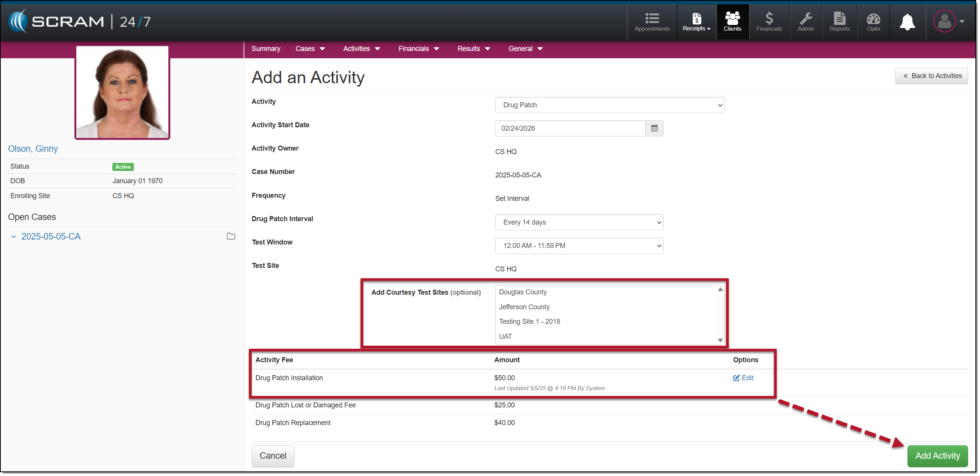Viewport: 980px width, 476px height.
Task: Click the folder icon beside case 2025-05-05-CA
Action: pos(231,236)
